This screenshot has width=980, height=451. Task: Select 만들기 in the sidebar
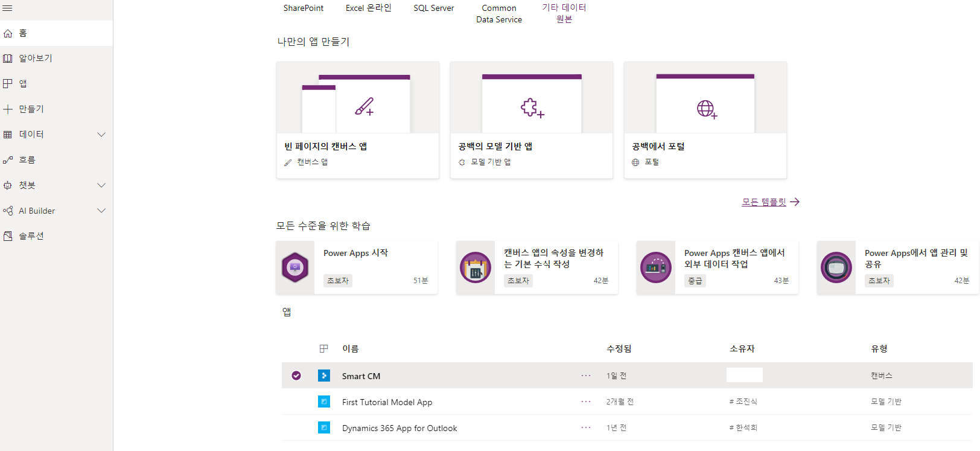(56, 109)
